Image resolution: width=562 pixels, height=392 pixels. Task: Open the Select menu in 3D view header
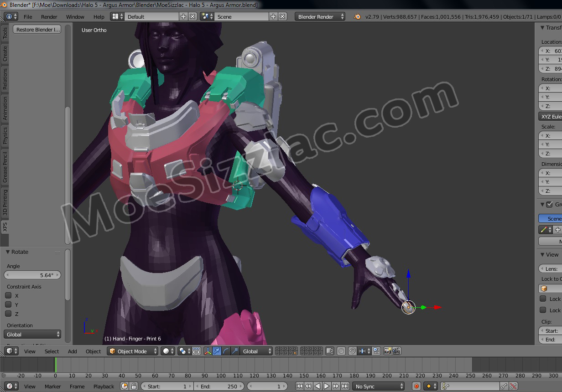click(52, 351)
